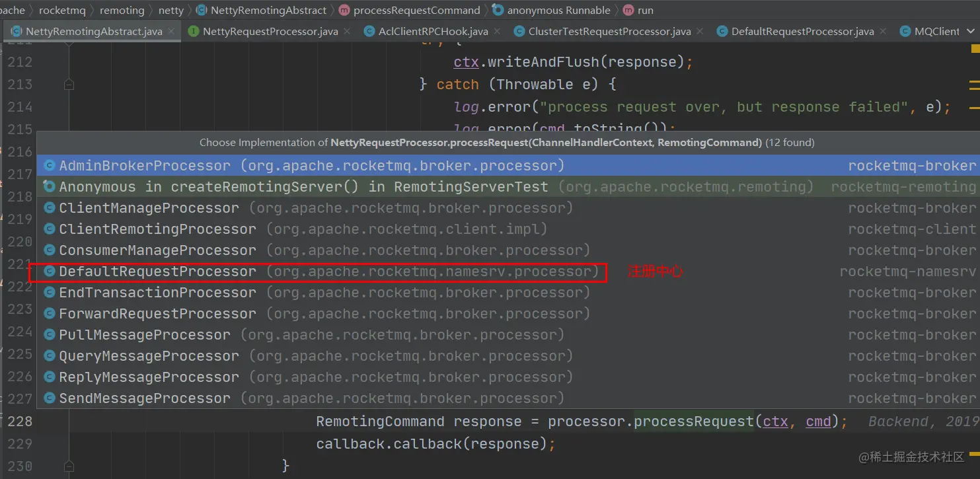Click callback.callback(response) on line 229
Image resolution: width=980 pixels, height=479 pixels.
point(432,444)
